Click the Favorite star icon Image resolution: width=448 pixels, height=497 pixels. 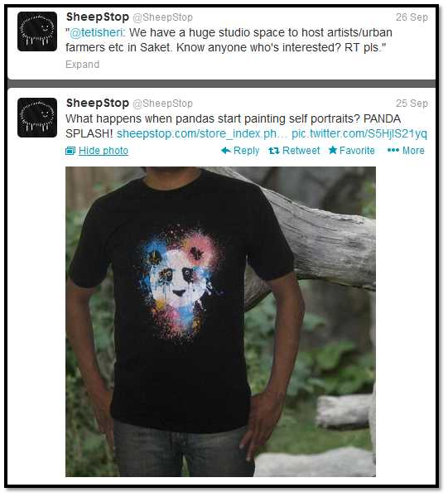(333, 150)
